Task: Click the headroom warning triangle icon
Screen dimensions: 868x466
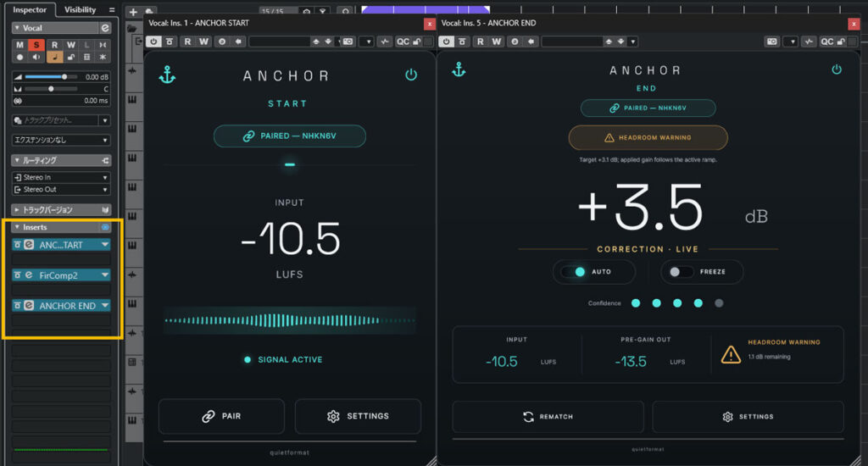Action: tap(731, 354)
